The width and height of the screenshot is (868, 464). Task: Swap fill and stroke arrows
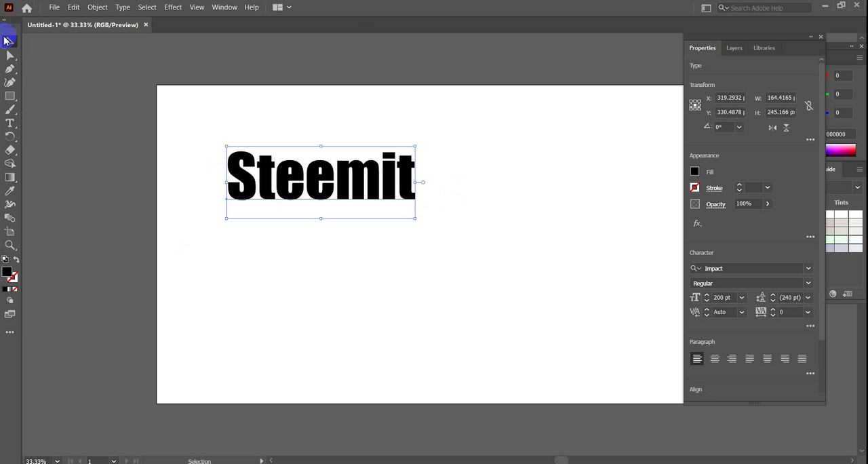(16, 259)
